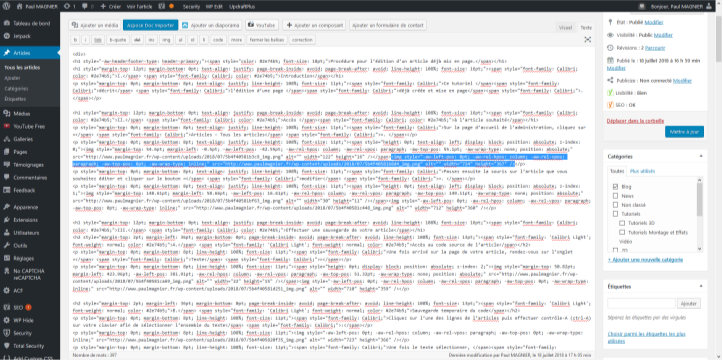This screenshot has width=723, height=360.
Task: Open the Étiquettes submenu under Articles
Action: coord(15,99)
